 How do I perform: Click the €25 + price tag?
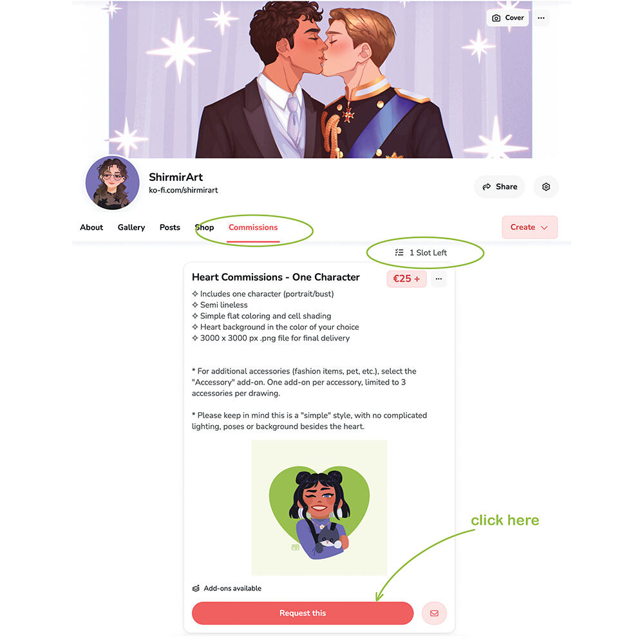point(406,279)
